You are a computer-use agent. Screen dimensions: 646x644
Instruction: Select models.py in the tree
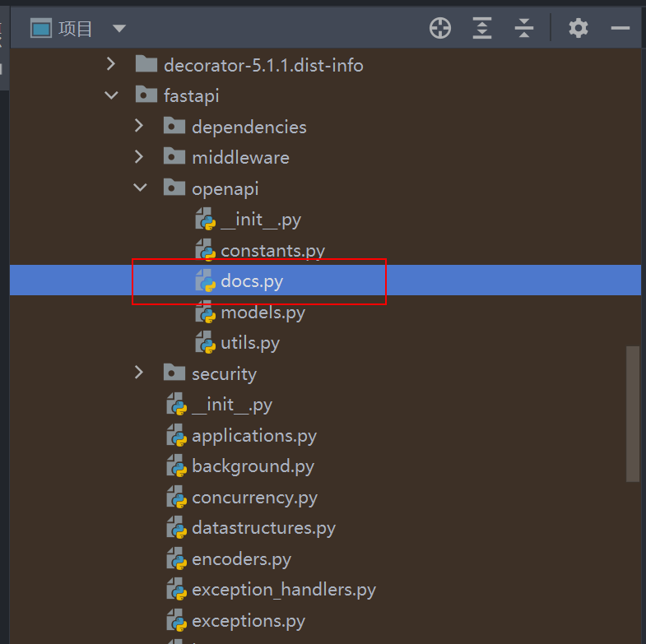tap(263, 313)
